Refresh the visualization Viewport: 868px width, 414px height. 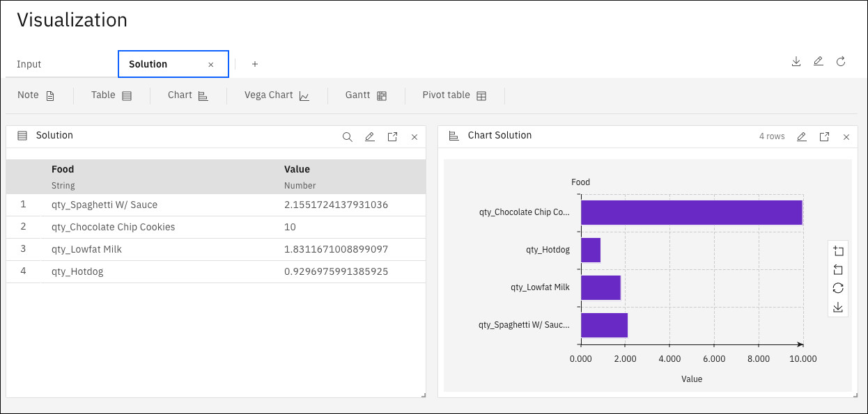841,61
